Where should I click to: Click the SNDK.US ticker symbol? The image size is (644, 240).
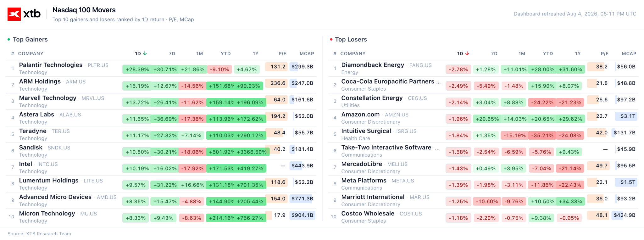tap(59, 148)
